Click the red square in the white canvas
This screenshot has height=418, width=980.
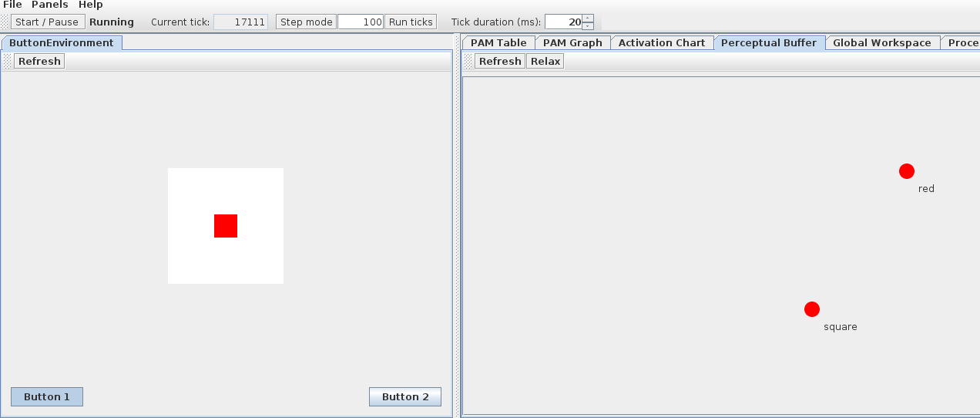(x=226, y=226)
